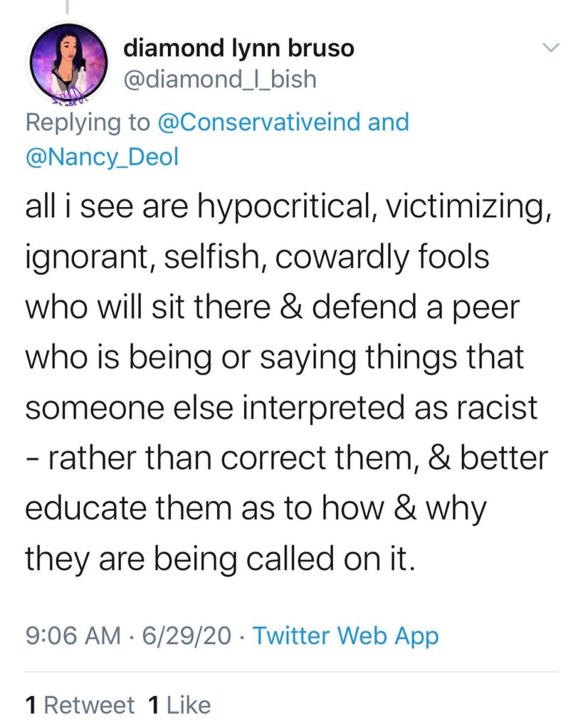Click the like count number 1

[152, 705]
